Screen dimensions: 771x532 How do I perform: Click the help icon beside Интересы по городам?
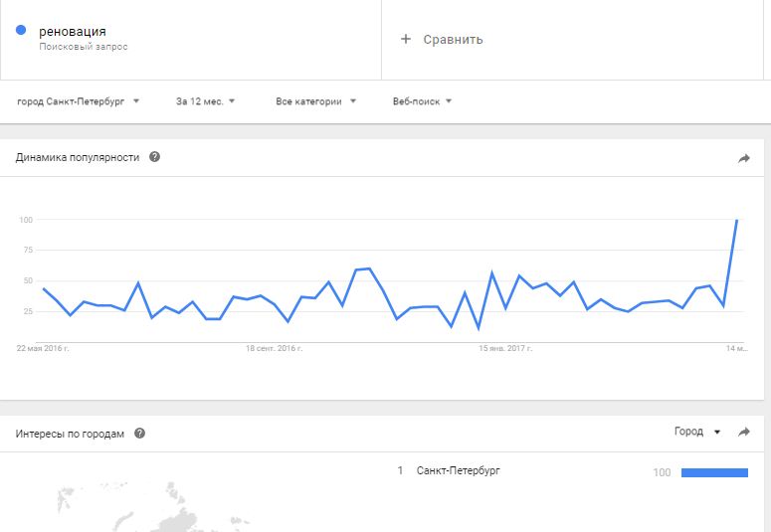[x=140, y=434]
